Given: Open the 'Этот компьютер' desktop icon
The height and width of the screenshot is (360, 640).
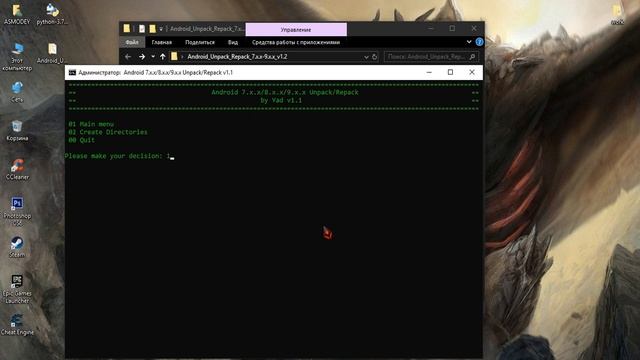Looking at the screenshot, I should (17, 56).
